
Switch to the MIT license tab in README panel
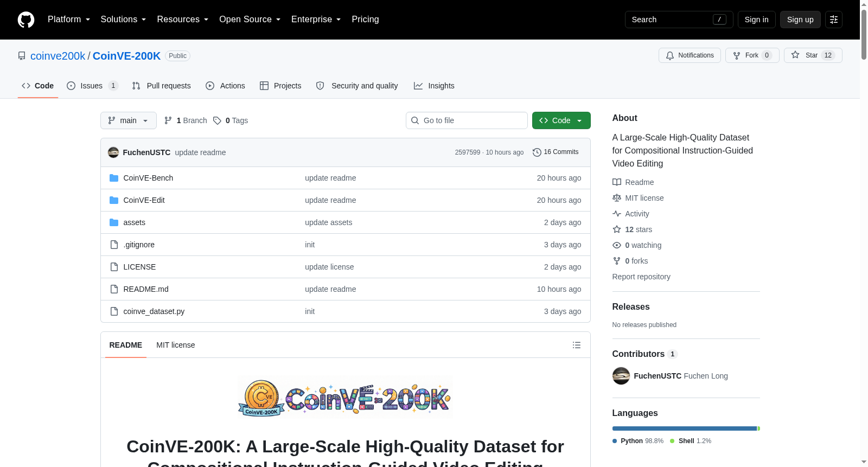175,345
